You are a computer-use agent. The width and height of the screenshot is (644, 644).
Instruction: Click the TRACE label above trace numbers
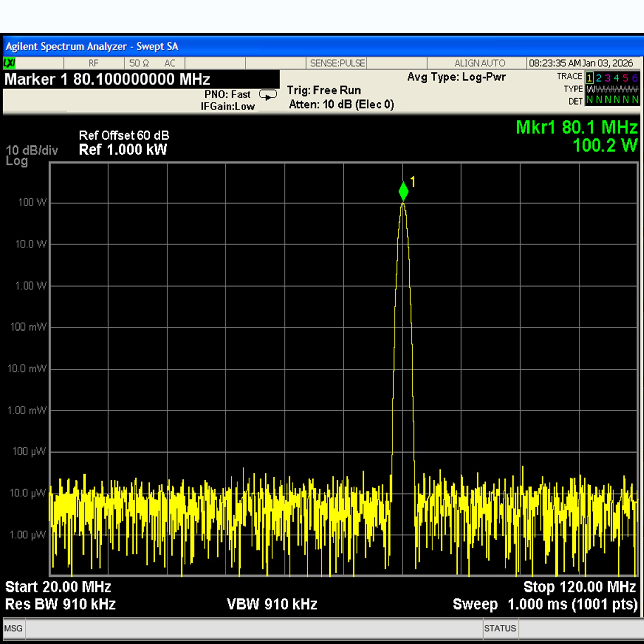569,76
